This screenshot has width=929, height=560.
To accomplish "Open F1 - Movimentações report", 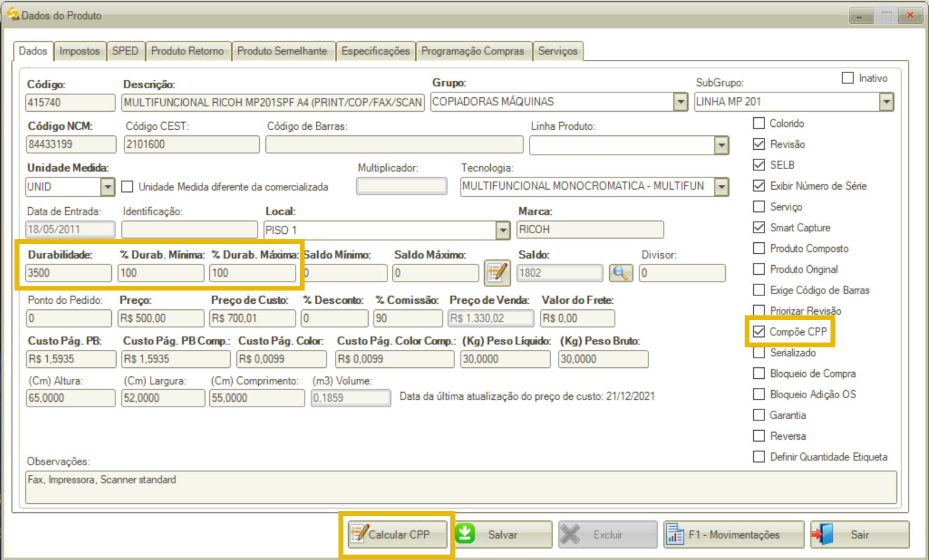I will tap(733, 535).
